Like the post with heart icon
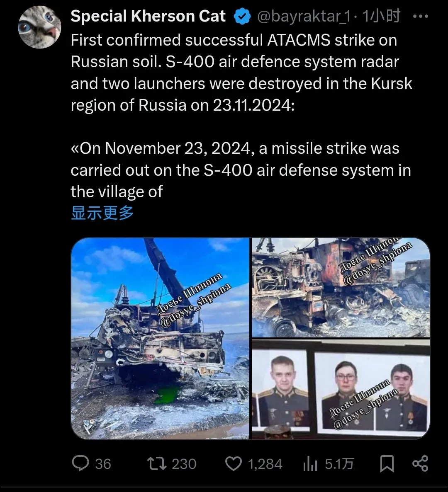 tap(234, 464)
